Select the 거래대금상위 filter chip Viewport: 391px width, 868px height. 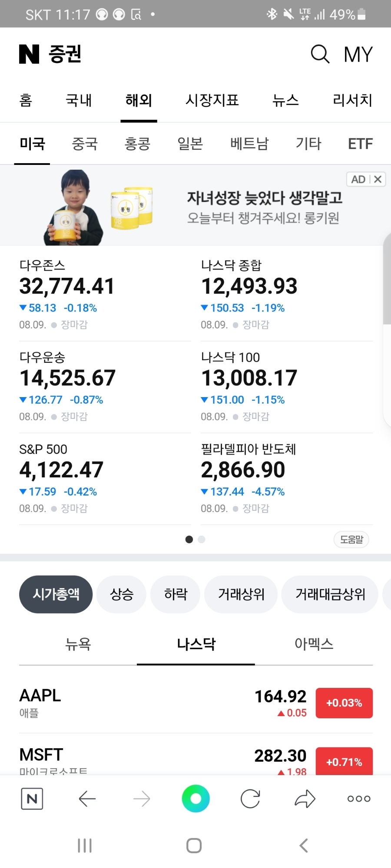click(330, 594)
